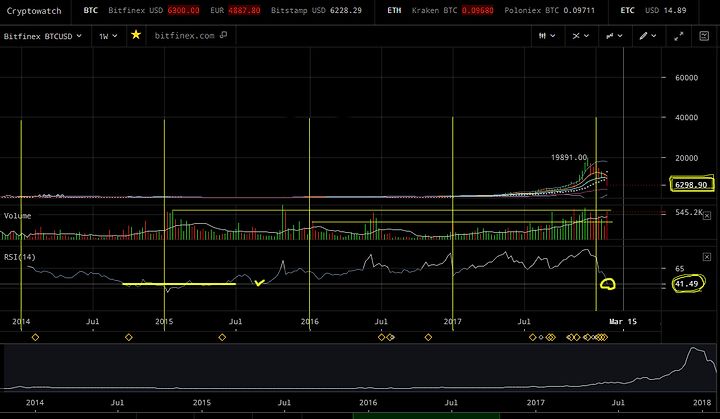Click the diamond marker between Jul and 2015
Image resolution: width=720 pixels, height=419 pixels.
tap(129, 337)
